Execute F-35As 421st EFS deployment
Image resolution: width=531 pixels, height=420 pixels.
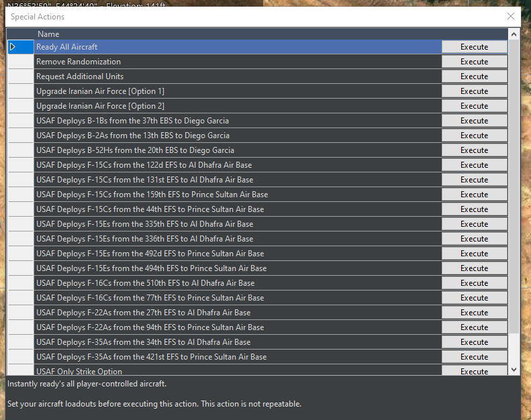pyautogui.click(x=475, y=357)
